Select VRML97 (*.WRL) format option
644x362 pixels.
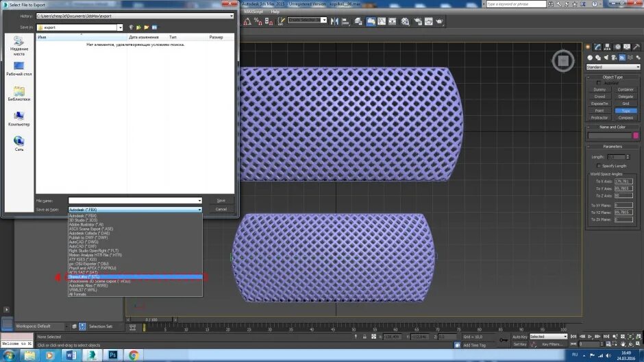point(135,290)
